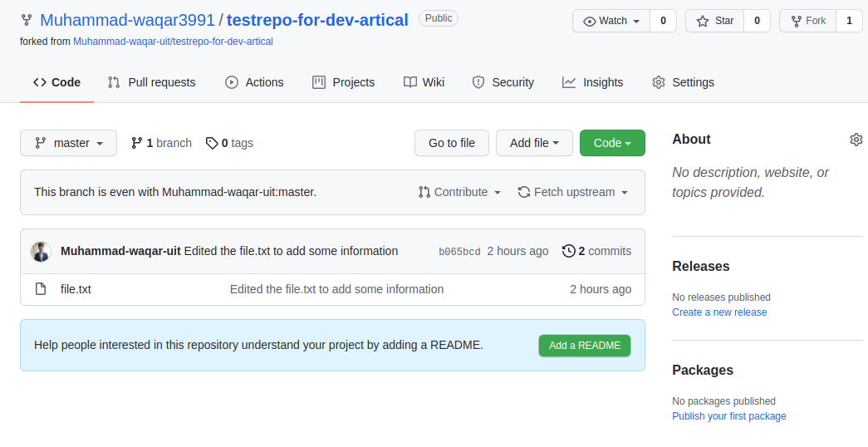The width and height of the screenshot is (868, 447).
Task: Click the Releases heading
Action: [701, 267]
